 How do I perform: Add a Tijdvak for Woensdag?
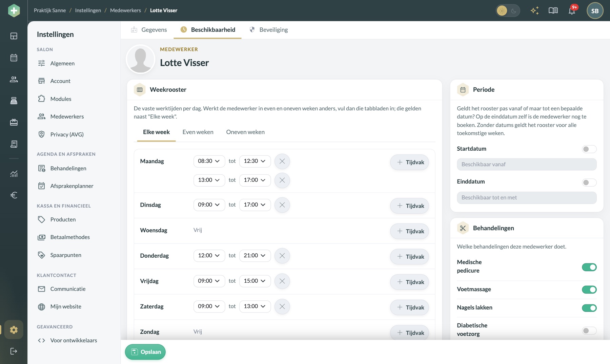tap(410, 231)
